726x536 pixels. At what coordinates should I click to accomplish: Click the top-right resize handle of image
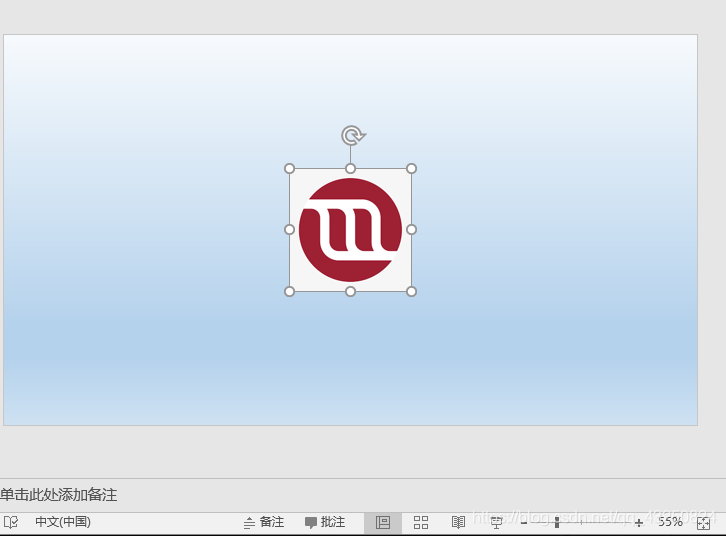click(411, 168)
